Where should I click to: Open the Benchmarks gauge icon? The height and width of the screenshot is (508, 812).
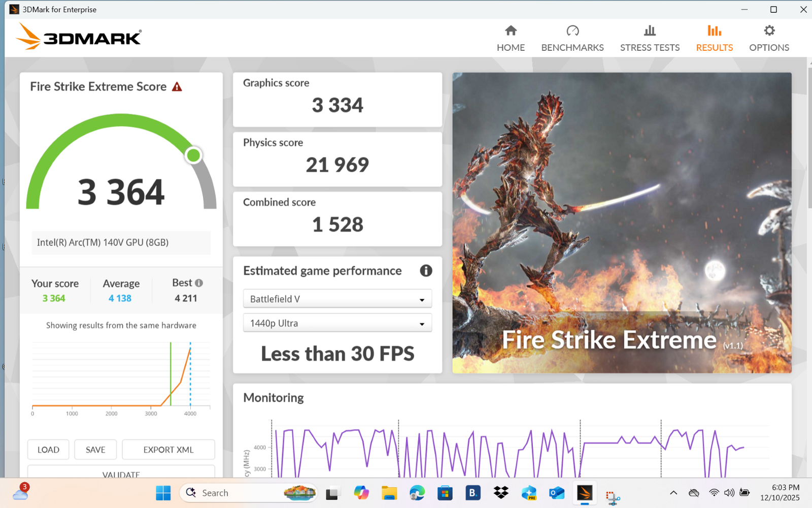572,31
